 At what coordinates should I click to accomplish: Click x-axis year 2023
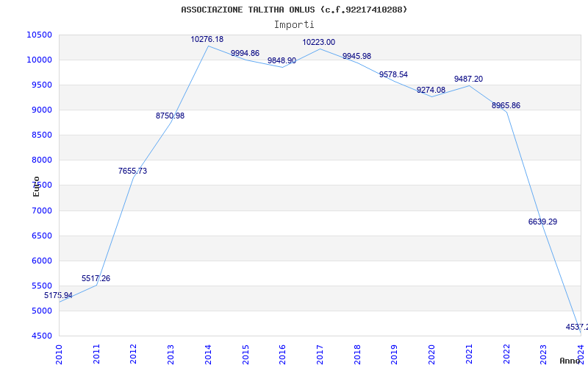(544, 354)
